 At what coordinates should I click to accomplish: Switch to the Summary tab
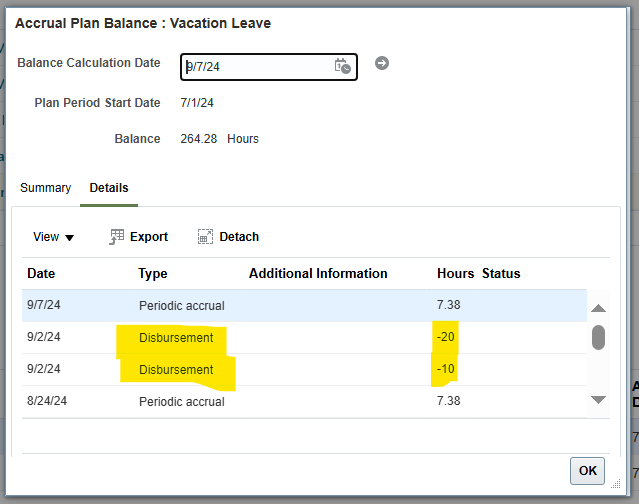[45, 188]
